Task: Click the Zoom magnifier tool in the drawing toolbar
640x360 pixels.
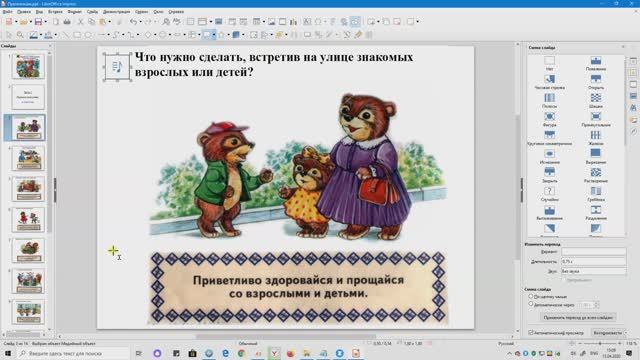Action: point(20,35)
